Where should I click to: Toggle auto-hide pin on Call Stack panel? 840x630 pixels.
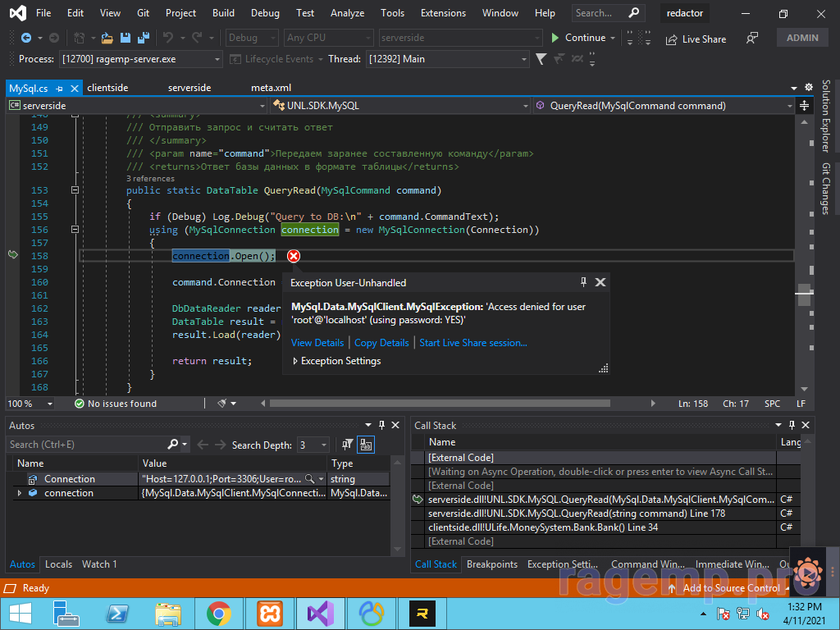pyautogui.click(x=792, y=425)
